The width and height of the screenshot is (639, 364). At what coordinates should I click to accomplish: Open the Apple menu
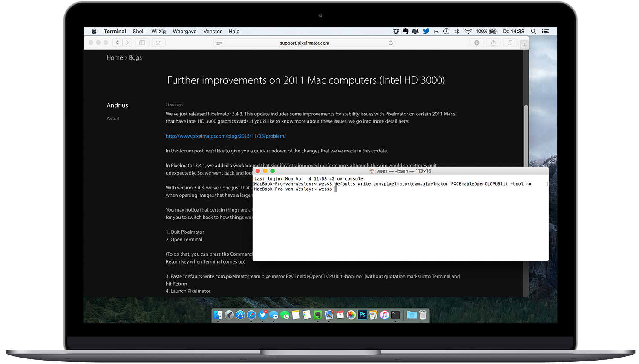point(94,32)
